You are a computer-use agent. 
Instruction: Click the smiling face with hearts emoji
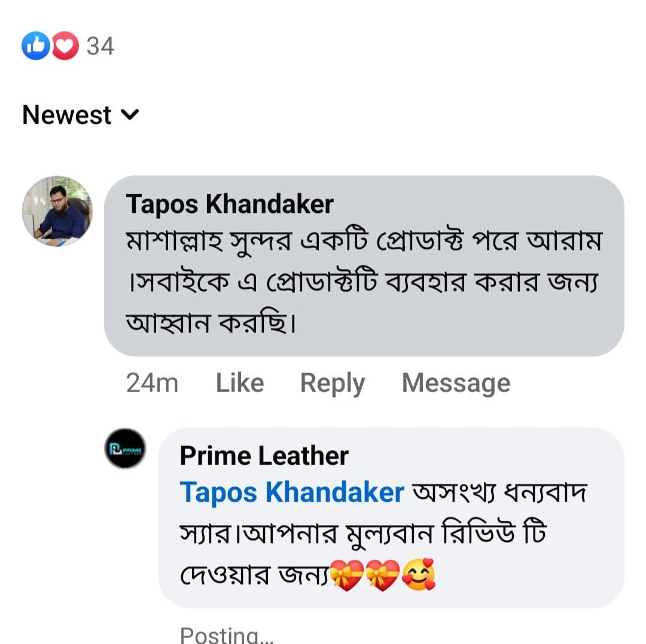(x=419, y=576)
